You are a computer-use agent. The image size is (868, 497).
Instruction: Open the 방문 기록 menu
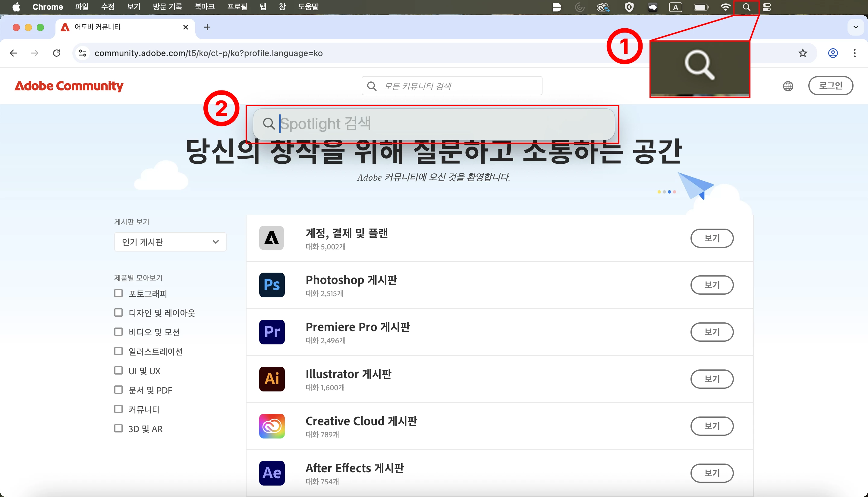coord(168,7)
